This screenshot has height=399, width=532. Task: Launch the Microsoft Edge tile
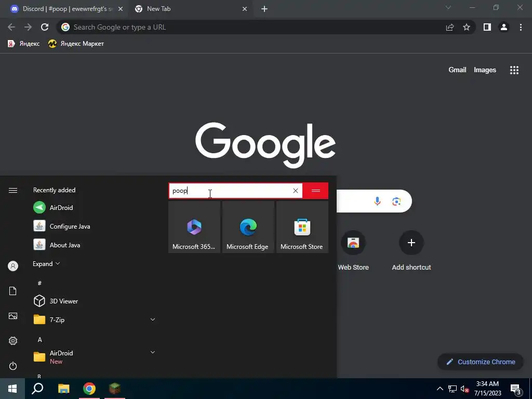coord(248,227)
